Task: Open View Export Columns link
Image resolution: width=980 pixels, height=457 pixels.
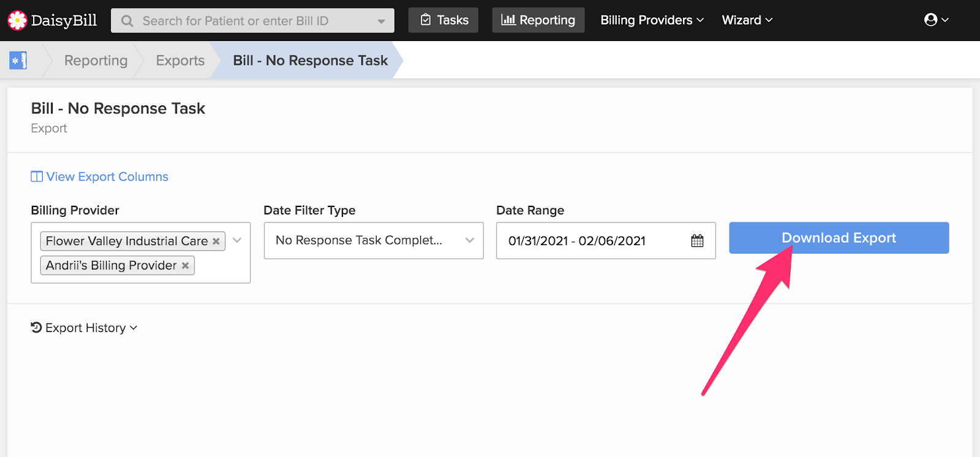Action: [x=100, y=176]
